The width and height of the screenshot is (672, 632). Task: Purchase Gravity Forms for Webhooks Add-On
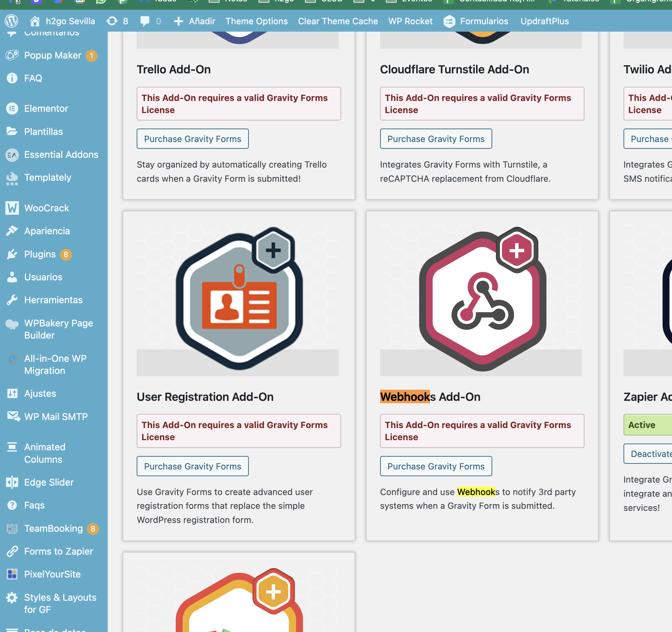point(436,466)
